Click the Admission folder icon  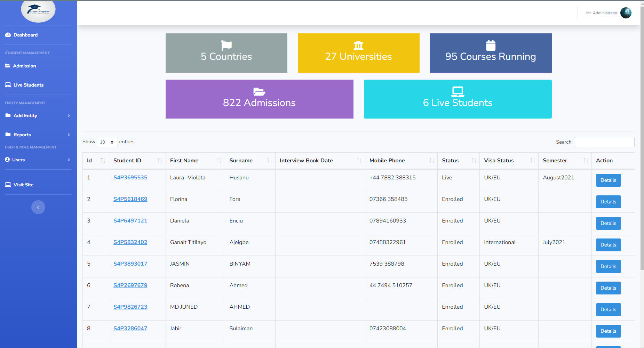coord(8,66)
